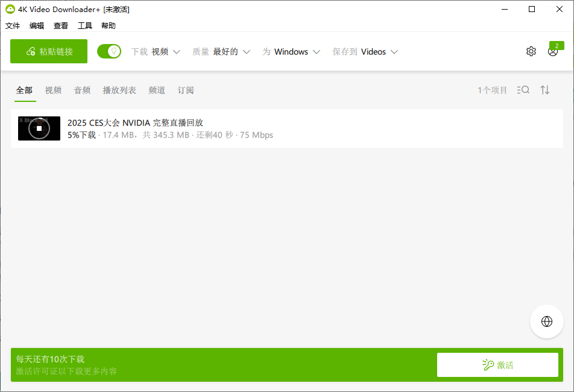
Task: Switch to the 音频 tab
Action: (x=82, y=90)
